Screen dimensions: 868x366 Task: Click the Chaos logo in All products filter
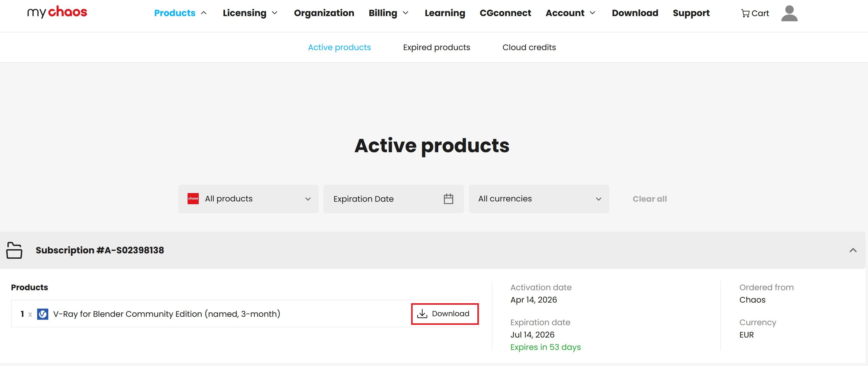coord(193,199)
